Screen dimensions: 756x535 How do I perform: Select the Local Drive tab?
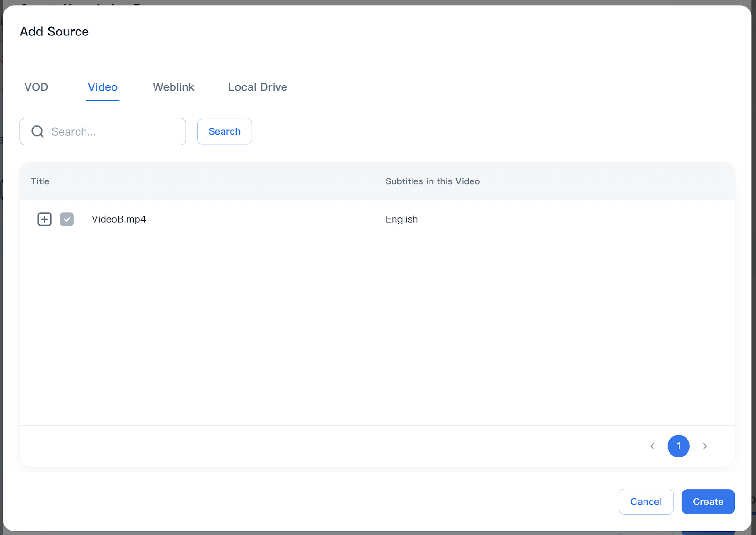tap(258, 87)
